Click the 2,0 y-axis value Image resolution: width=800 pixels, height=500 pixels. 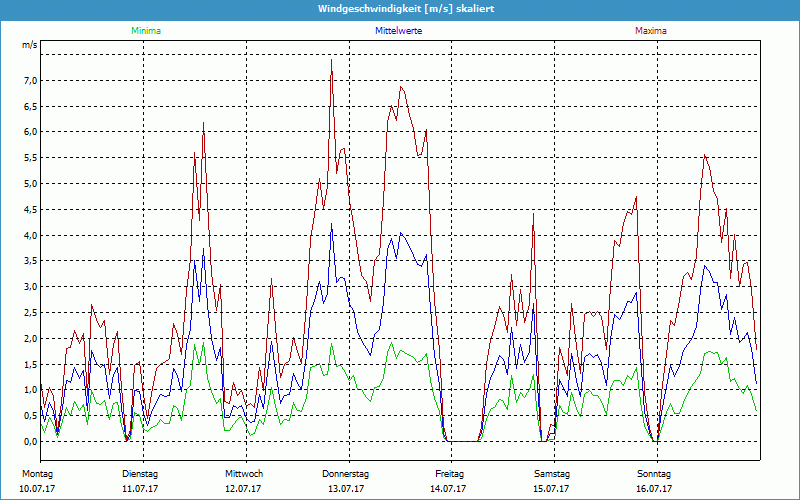(x=30, y=338)
